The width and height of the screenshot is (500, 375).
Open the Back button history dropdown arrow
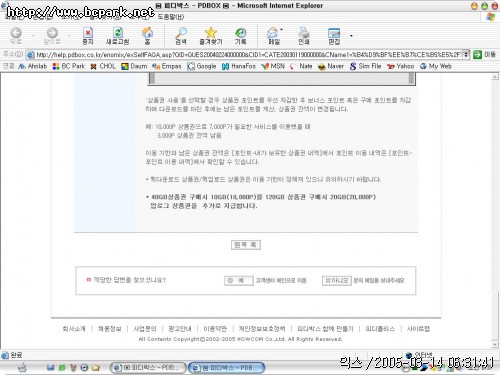click(33, 35)
